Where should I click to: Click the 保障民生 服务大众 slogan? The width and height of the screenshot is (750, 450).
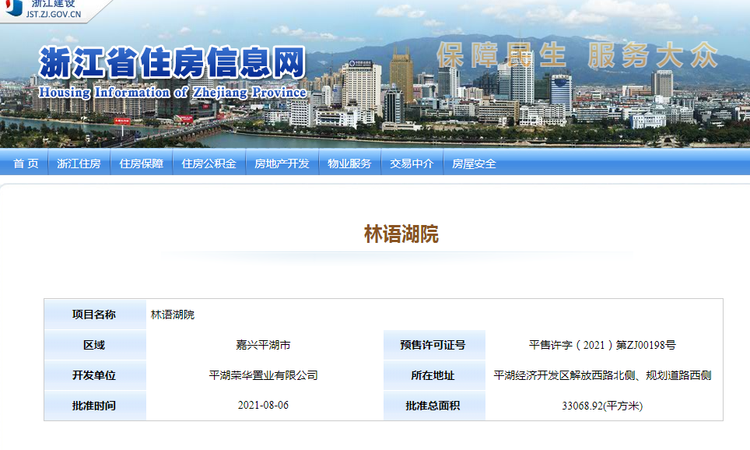(577, 55)
